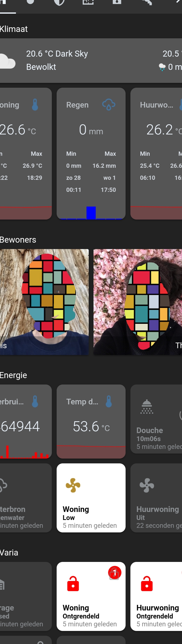Open the shield tab in the top bar
Viewport: 182px width, 644px height.
[x=59, y=2]
